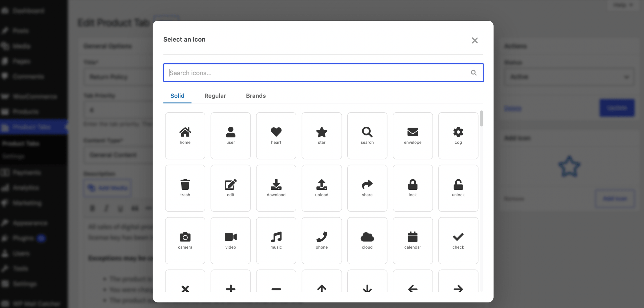Close the Select an Icon dialog
The width and height of the screenshot is (644, 308).
coord(474,40)
